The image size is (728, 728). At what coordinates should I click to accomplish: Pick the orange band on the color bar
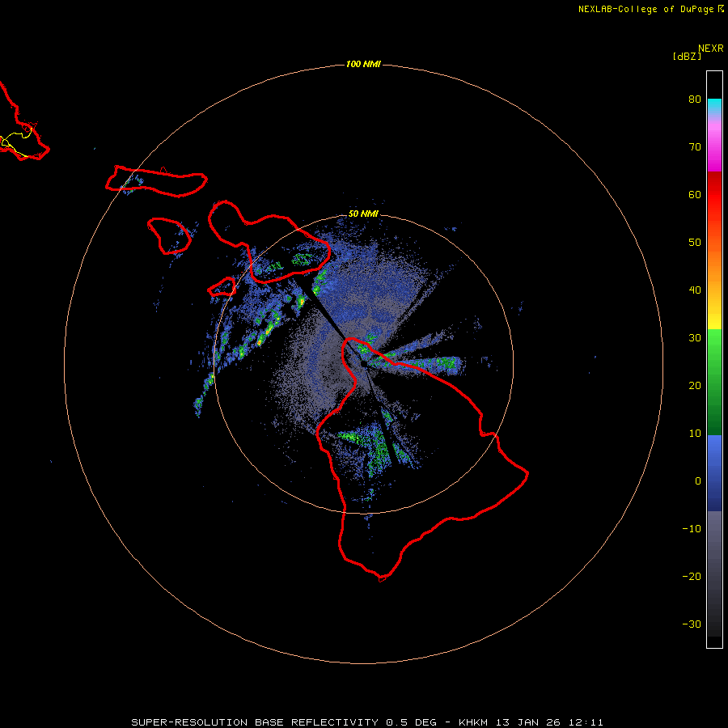tap(714, 265)
